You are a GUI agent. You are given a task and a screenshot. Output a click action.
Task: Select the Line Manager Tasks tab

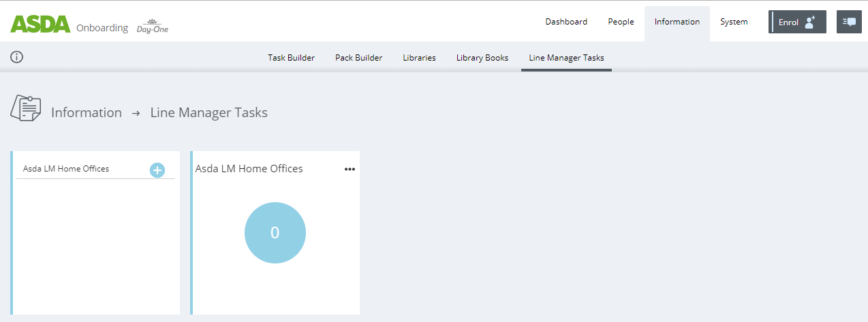click(x=566, y=58)
